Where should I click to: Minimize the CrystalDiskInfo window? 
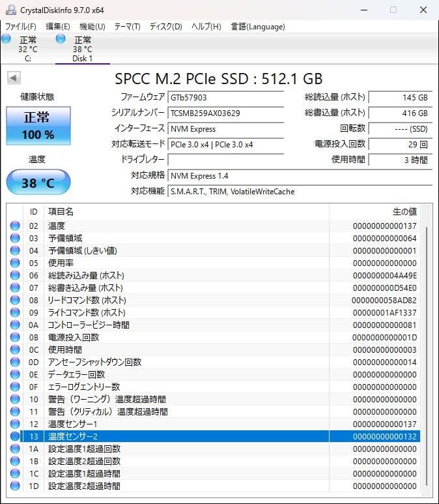pyautogui.click(x=364, y=10)
